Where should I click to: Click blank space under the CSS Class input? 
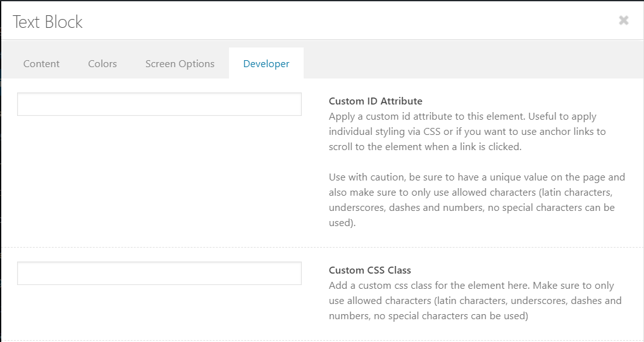pos(159,310)
